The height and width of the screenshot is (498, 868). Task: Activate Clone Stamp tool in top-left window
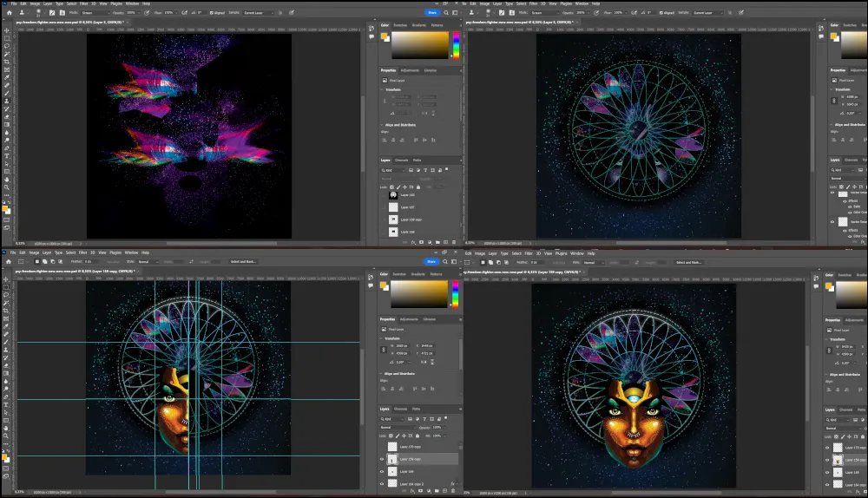(x=7, y=101)
